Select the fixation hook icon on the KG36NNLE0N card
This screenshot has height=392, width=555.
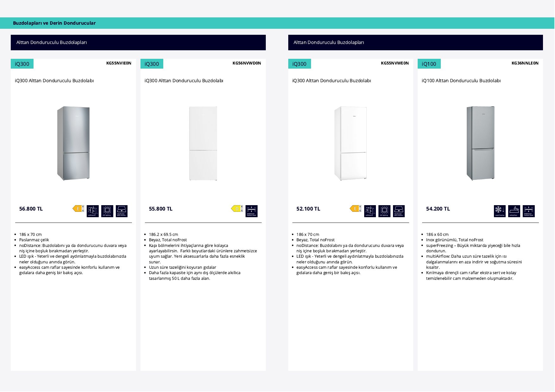529,211
